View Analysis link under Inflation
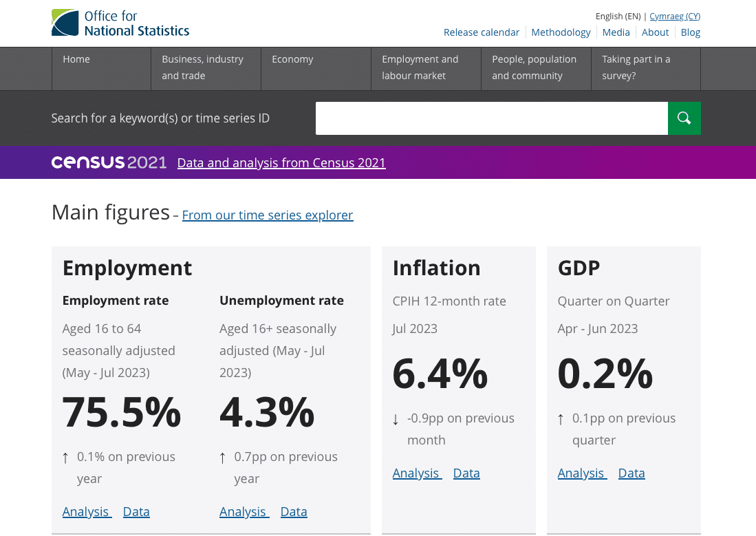Image resolution: width=756 pixels, height=536 pixels. (x=417, y=473)
